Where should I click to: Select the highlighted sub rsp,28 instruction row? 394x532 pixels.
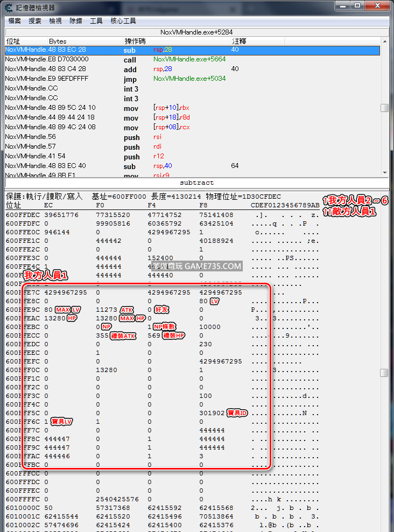[x=192, y=50]
